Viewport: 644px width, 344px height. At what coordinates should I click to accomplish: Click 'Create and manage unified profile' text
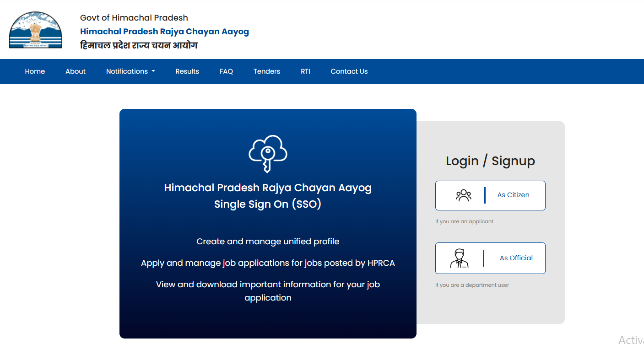pos(268,241)
